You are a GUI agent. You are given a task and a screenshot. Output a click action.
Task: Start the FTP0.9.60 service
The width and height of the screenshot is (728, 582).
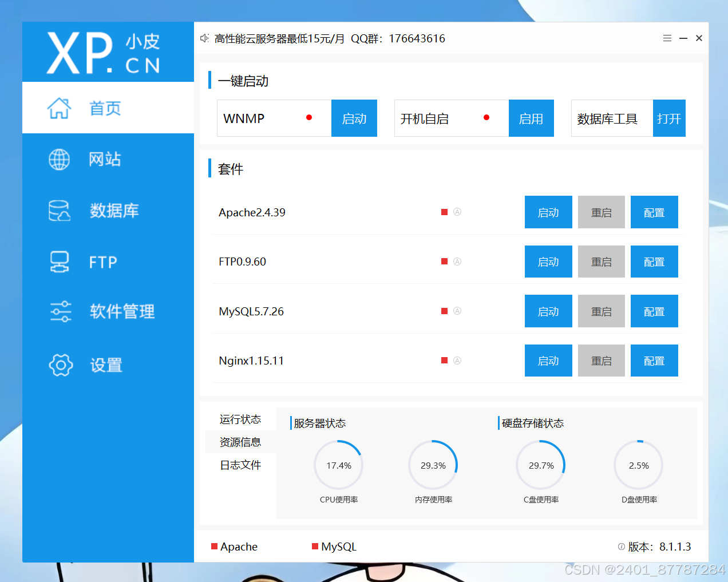pyautogui.click(x=548, y=262)
